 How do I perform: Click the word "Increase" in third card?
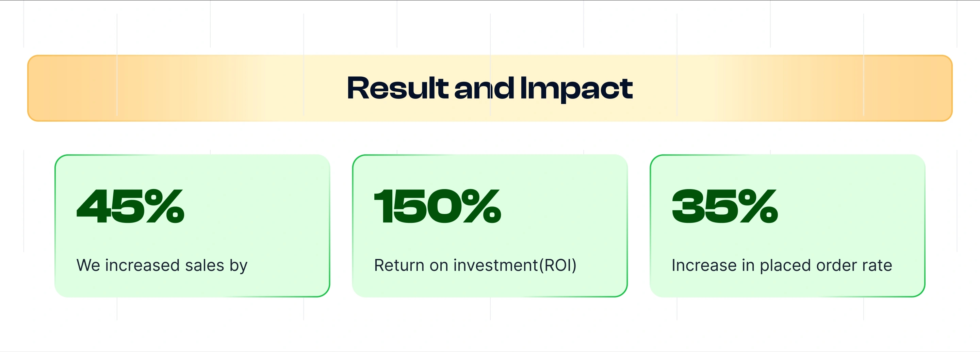click(x=704, y=265)
